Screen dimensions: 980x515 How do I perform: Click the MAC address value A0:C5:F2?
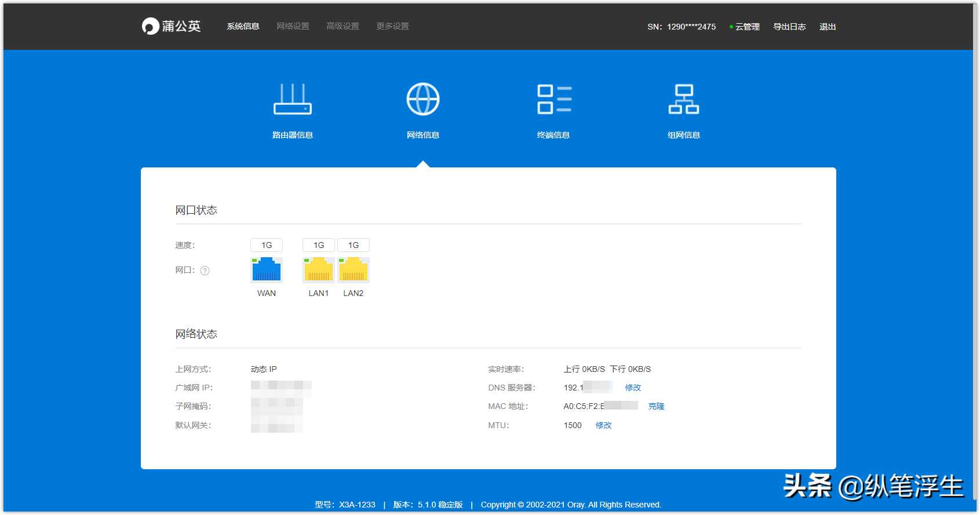click(x=584, y=406)
